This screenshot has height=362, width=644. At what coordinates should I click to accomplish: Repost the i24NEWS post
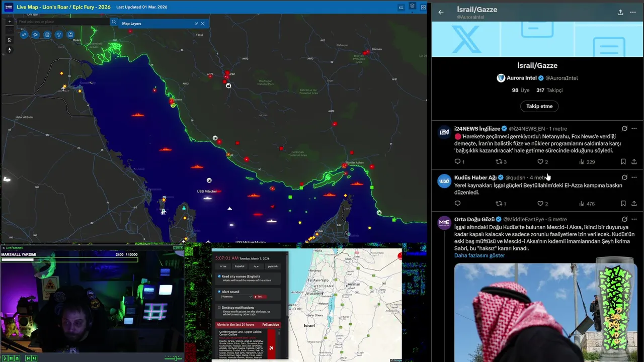499,161
